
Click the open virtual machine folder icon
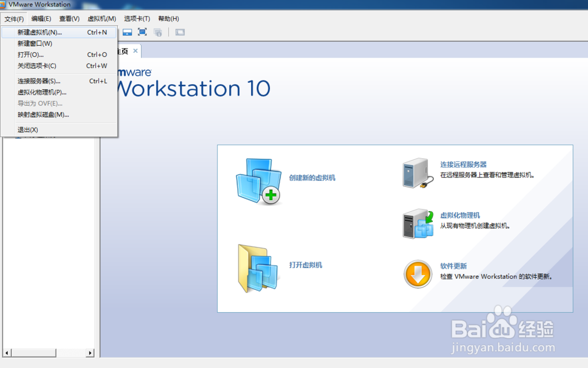258,268
